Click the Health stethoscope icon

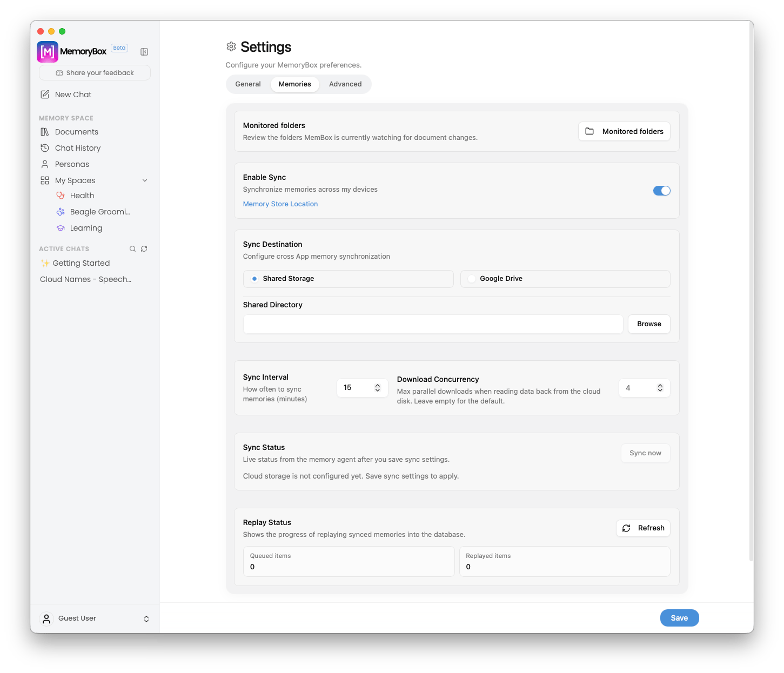click(61, 196)
